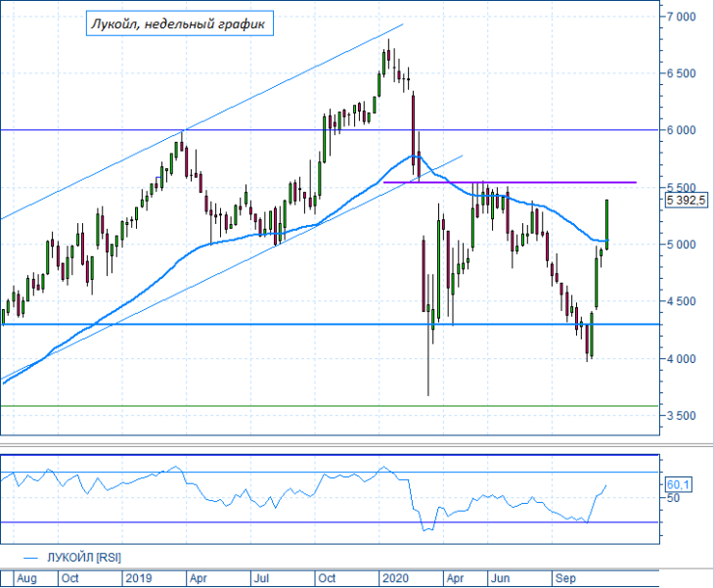This screenshot has height=588, width=714.
Task: Click the RSI value label 60,1
Action: (x=679, y=484)
